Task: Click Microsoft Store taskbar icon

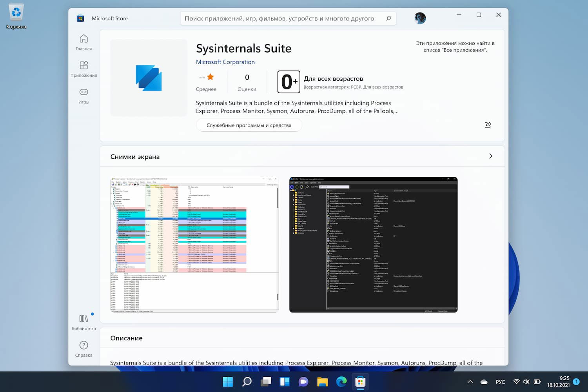Action: coord(360,382)
